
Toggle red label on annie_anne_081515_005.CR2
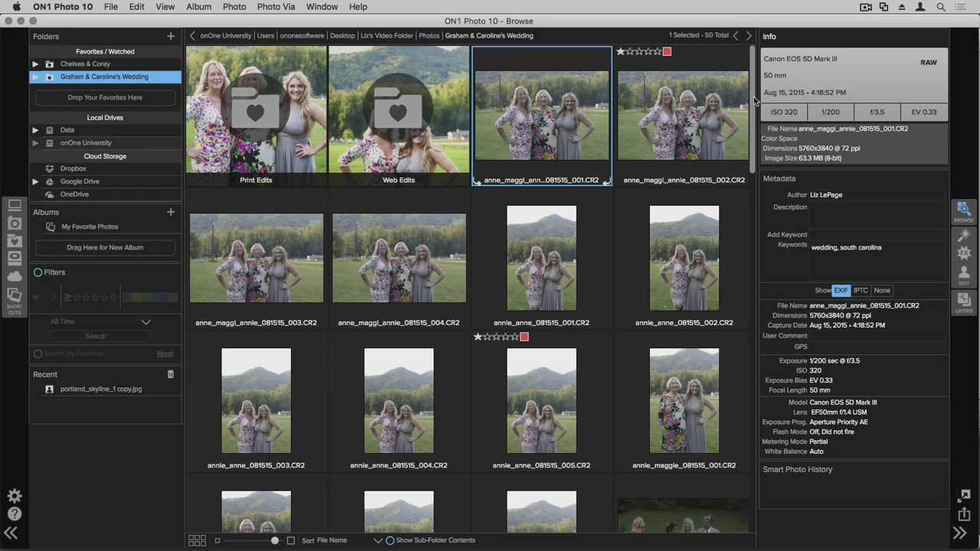tap(524, 337)
